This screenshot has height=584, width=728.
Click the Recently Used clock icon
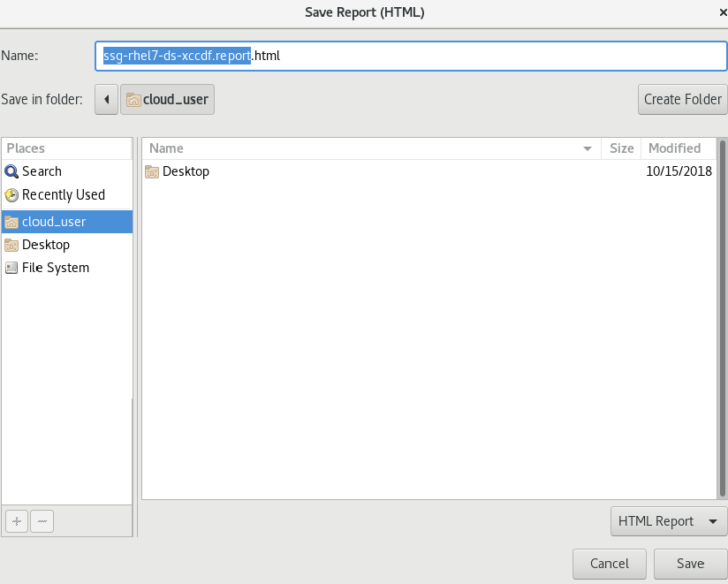[x=11, y=195]
